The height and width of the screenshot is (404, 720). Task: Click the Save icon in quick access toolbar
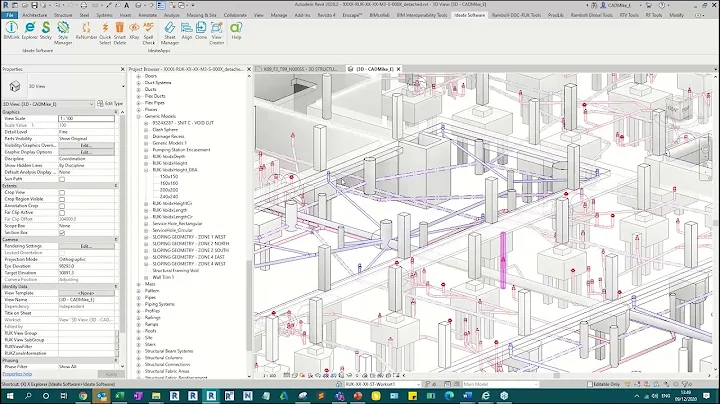point(34,5)
